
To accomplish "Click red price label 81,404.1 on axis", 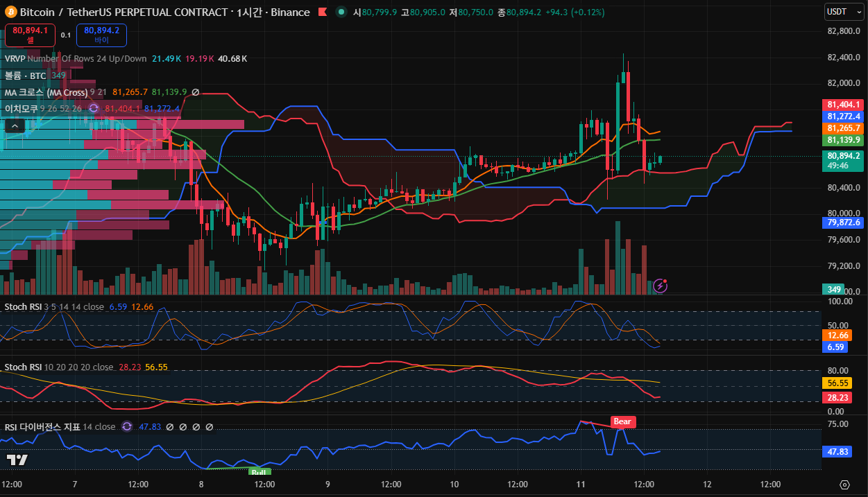I will pyautogui.click(x=844, y=105).
